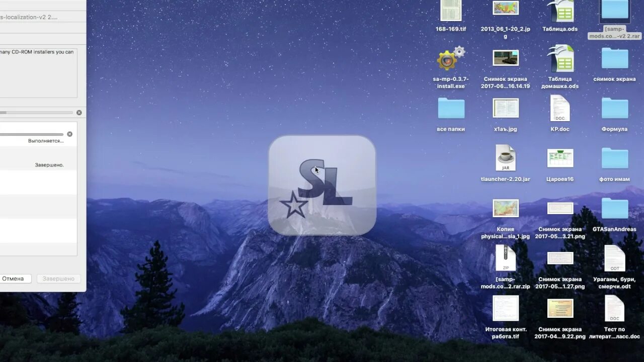Select the Завершено. status text in the list
The height and width of the screenshot is (362, 644).
tap(49, 165)
